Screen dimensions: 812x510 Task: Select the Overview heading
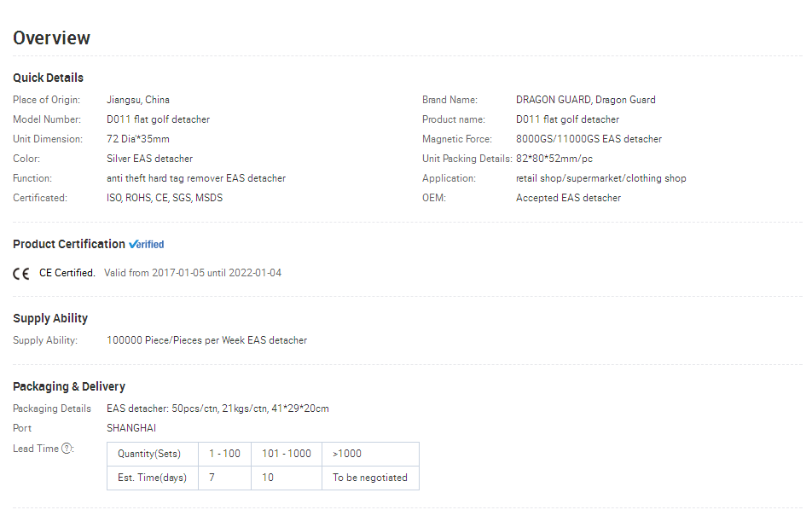pyautogui.click(x=51, y=38)
